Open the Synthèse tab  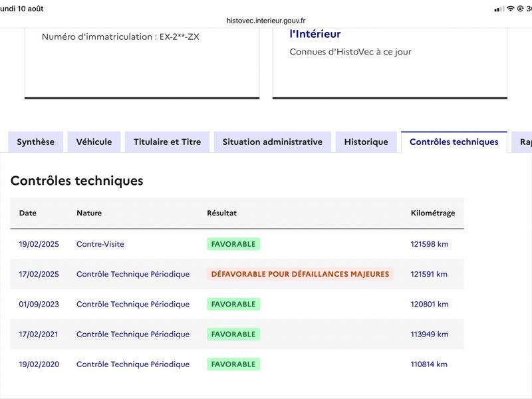(x=36, y=142)
